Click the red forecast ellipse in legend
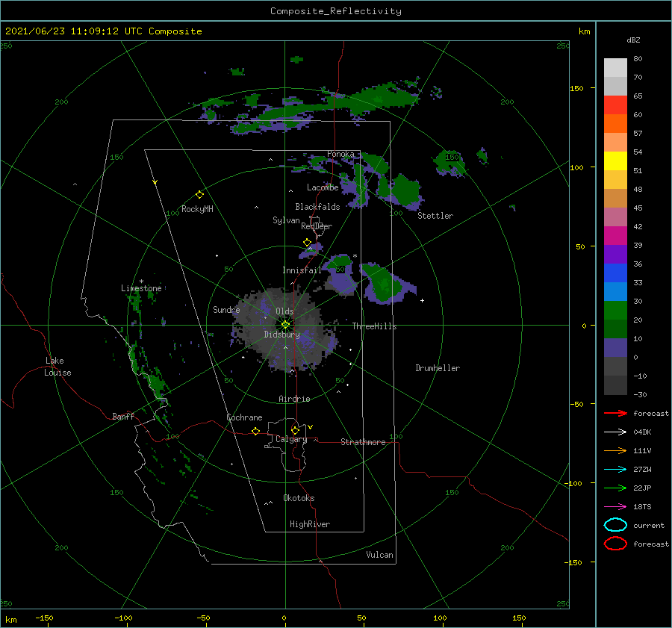Viewport: 672px width, 628px height. tap(615, 544)
